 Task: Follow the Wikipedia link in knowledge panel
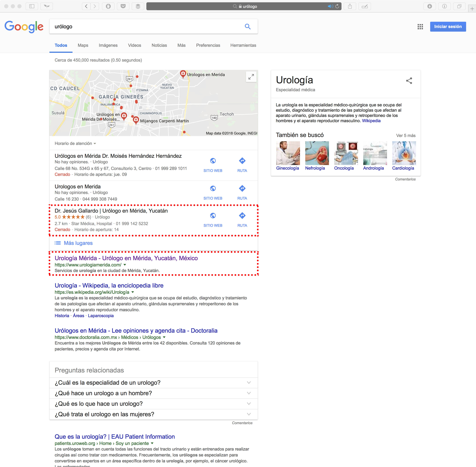(x=371, y=121)
